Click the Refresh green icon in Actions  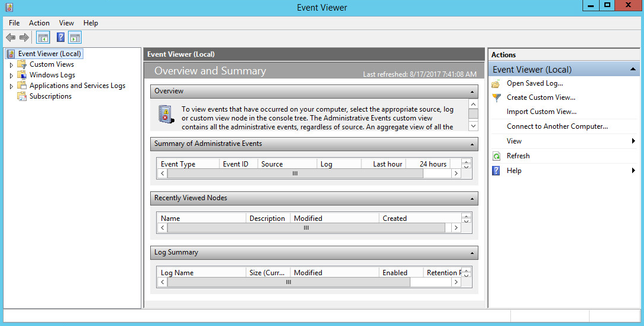click(496, 156)
